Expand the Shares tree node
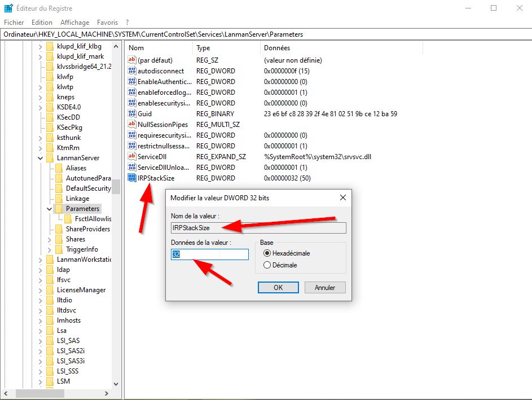Viewport: 532px width, 400px height. pyautogui.click(x=49, y=240)
